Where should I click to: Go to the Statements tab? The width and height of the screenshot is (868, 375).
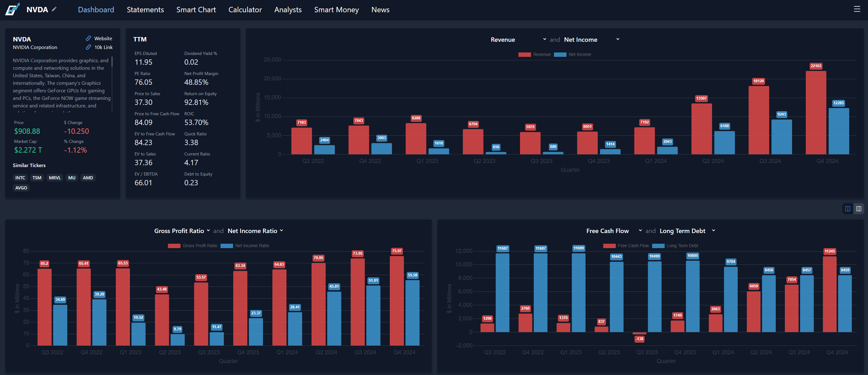tap(145, 9)
